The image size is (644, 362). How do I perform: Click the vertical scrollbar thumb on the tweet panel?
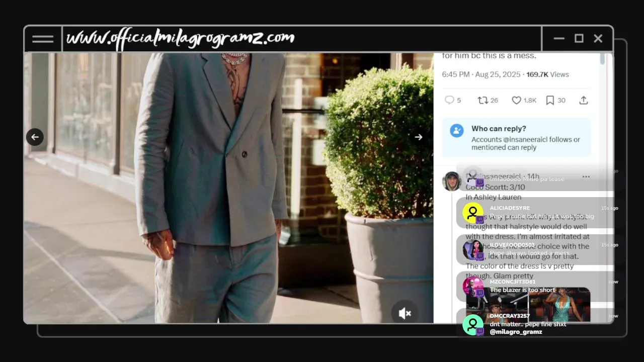[603, 59]
